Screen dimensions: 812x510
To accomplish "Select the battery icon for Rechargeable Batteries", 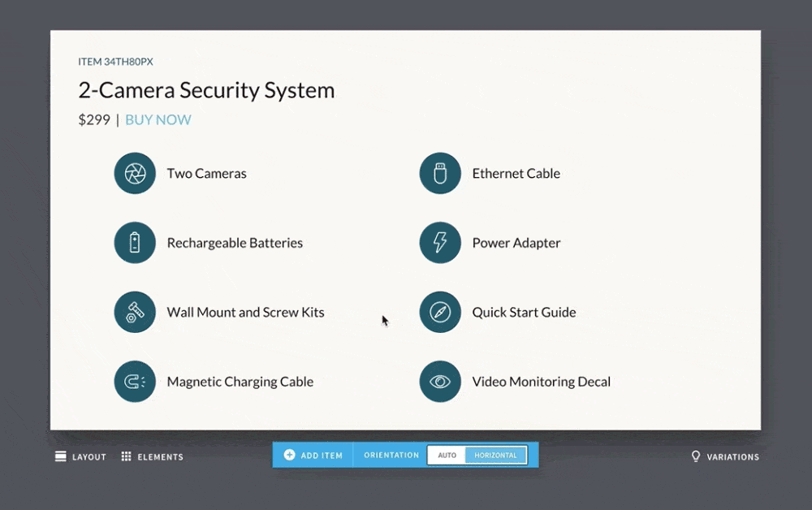I will [135, 243].
